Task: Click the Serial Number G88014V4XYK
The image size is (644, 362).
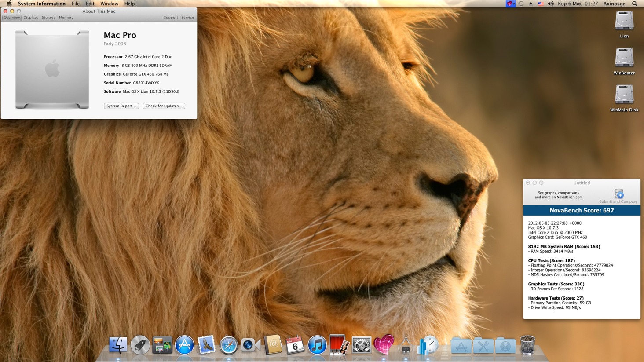Action: point(132,83)
